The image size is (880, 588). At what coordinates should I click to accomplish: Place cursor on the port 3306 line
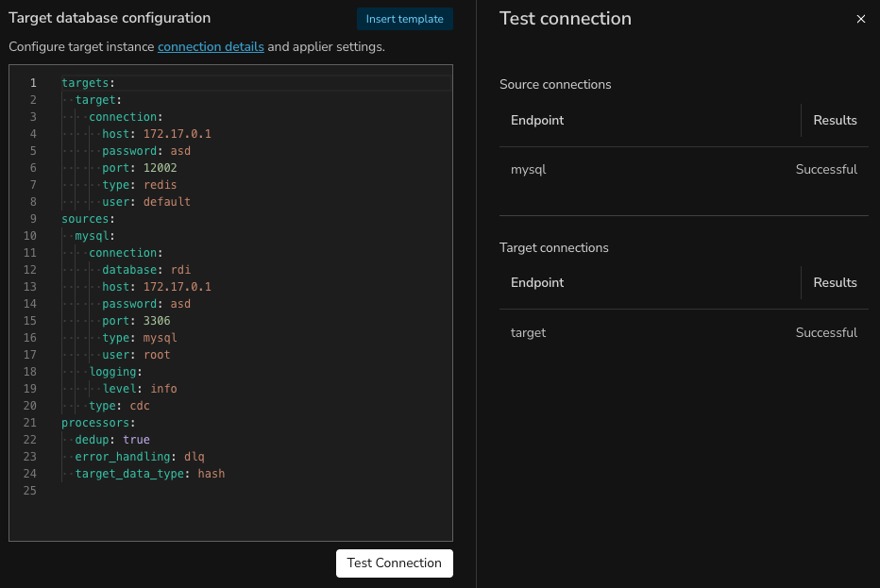pyautogui.click(x=136, y=321)
